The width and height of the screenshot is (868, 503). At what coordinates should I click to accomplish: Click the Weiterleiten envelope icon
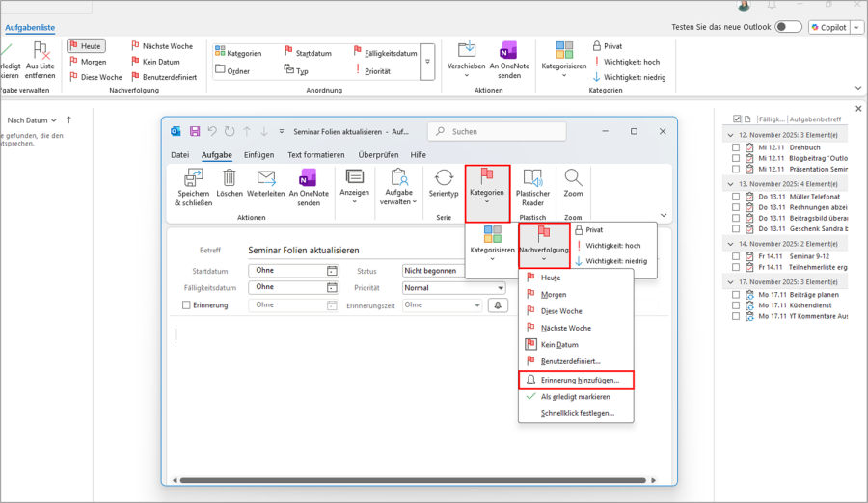pos(266,177)
